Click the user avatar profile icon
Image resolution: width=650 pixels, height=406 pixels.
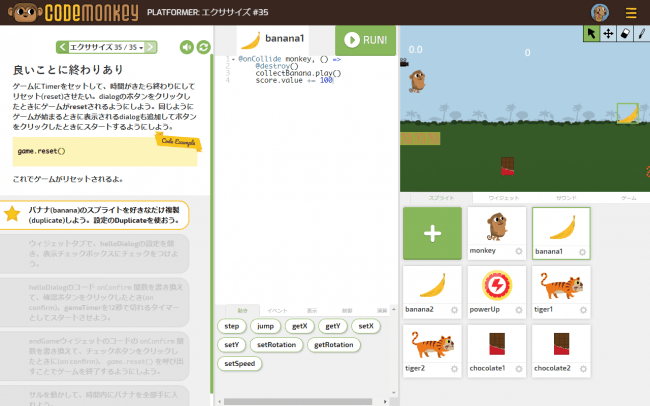(599, 13)
